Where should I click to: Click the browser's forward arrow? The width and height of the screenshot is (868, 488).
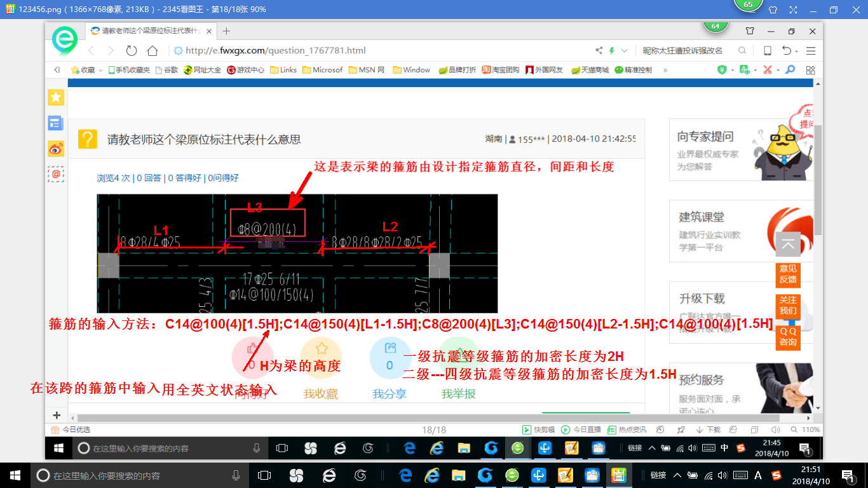[111, 51]
